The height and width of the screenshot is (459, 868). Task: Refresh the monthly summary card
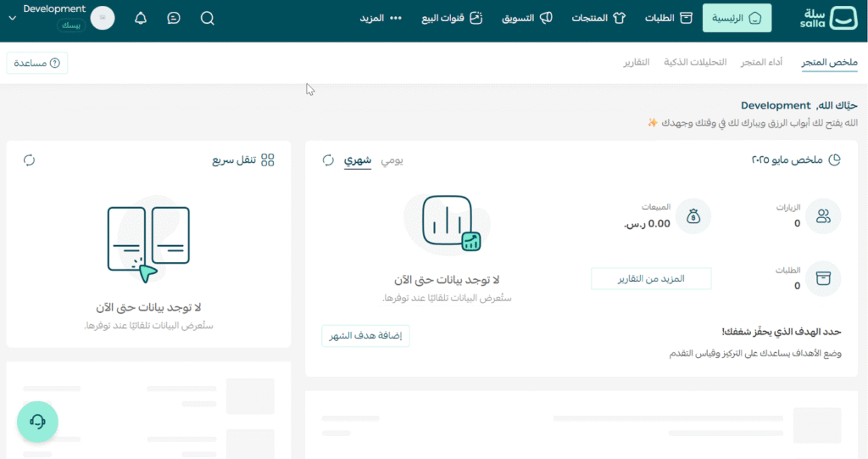[328, 160]
